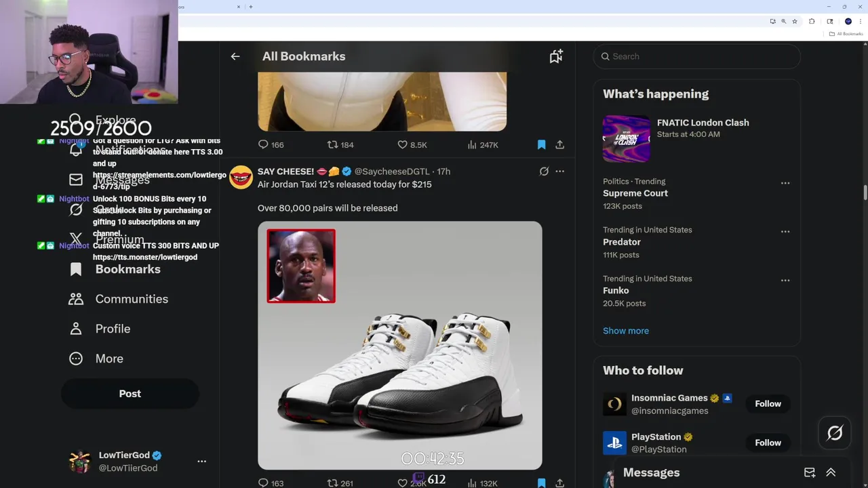
Task: Open Grok actions icon on SAY CHEESE post
Action: point(544,171)
